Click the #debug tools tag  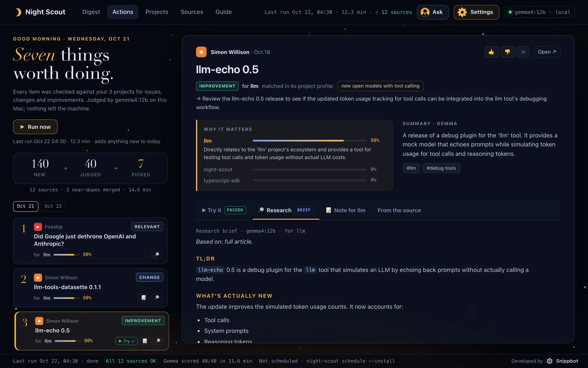pyautogui.click(x=441, y=168)
